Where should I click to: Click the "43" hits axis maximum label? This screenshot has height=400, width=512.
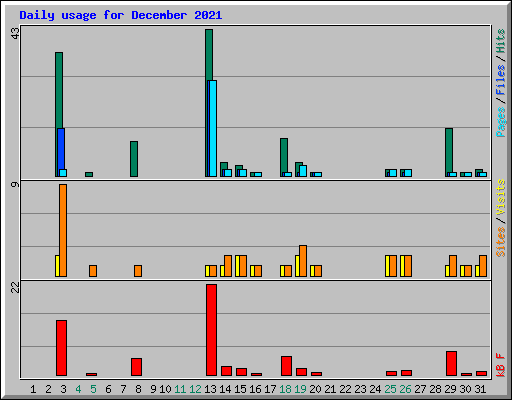[x=16, y=33]
